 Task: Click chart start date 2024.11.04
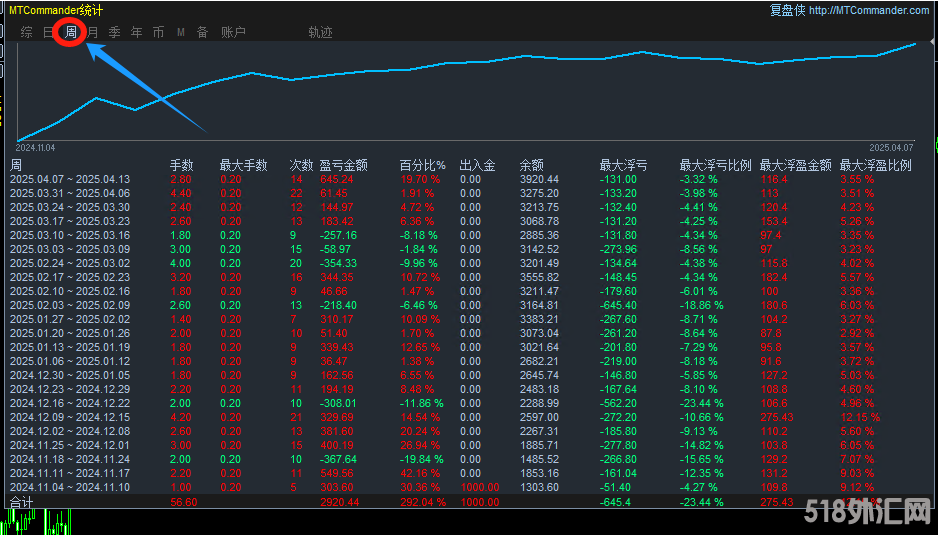(x=35, y=148)
